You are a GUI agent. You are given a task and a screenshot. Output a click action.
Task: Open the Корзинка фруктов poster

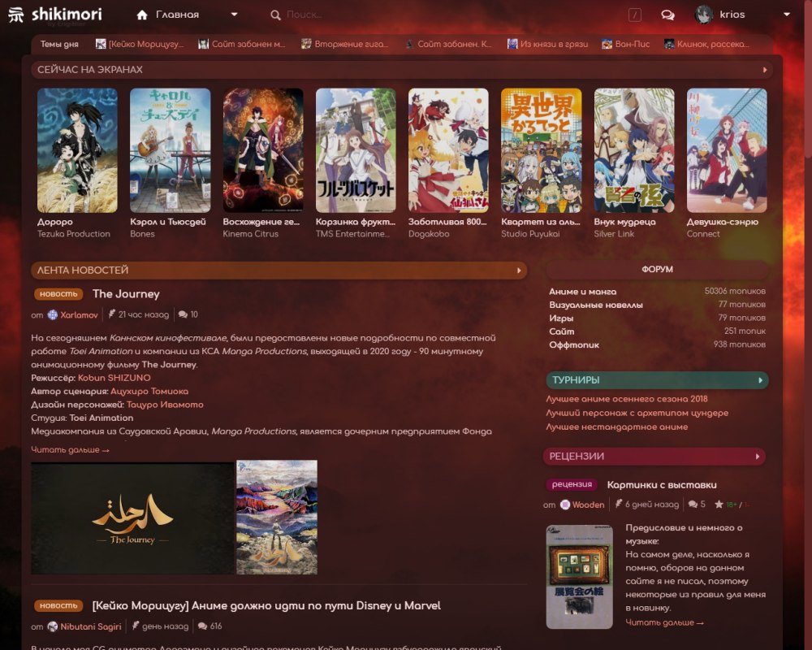pyautogui.click(x=356, y=150)
